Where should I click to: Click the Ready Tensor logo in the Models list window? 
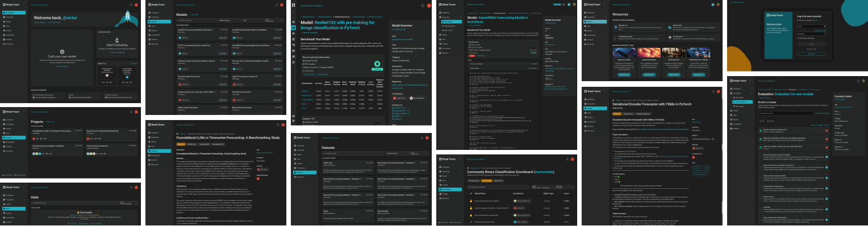[x=157, y=5]
